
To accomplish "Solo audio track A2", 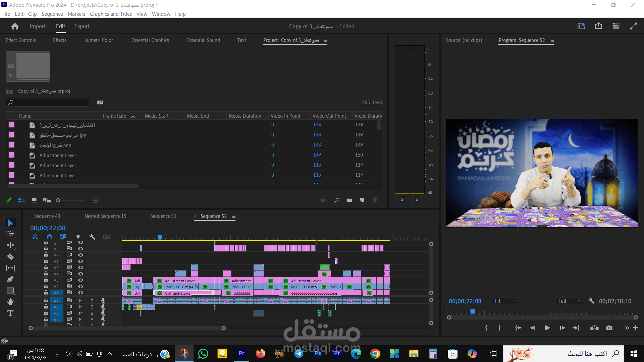I will [x=92, y=307].
